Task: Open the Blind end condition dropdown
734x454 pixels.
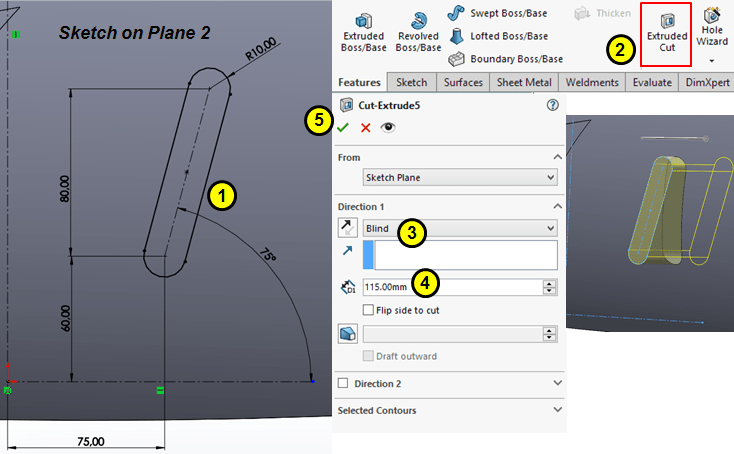Action: 459,228
